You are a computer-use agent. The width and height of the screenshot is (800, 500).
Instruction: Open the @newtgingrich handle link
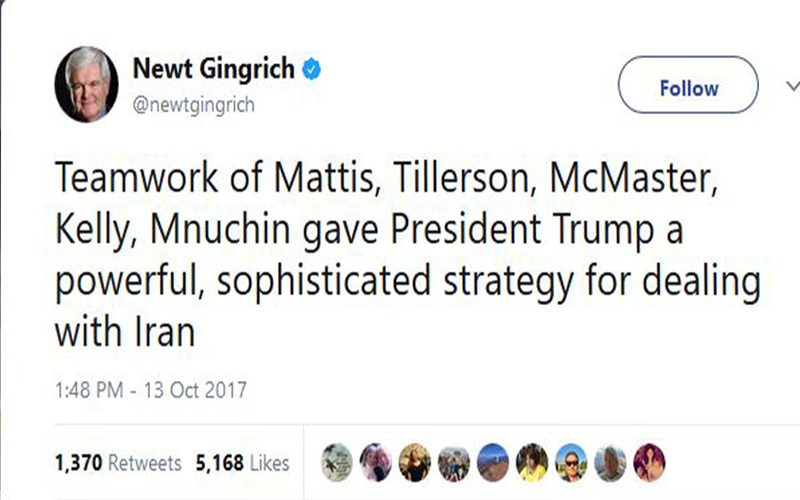[193, 105]
